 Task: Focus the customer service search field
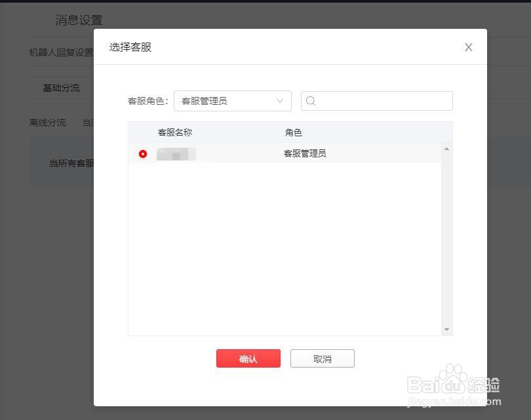376,101
